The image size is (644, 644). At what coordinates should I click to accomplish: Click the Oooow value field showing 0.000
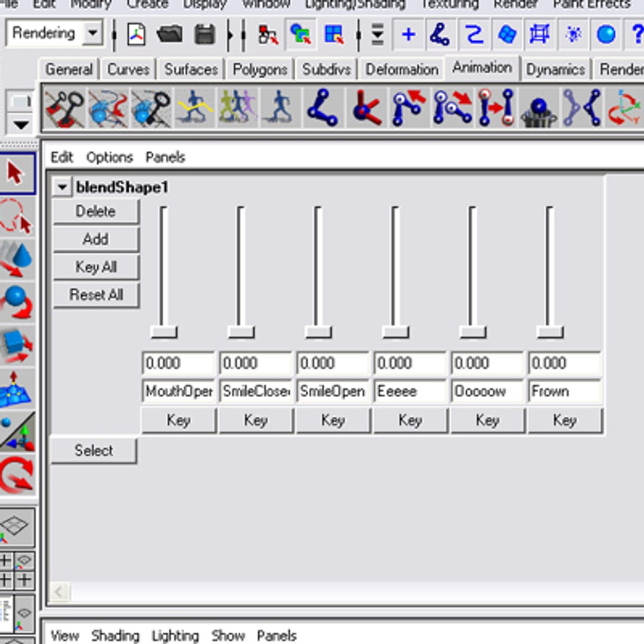pyautogui.click(x=488, y=363)
